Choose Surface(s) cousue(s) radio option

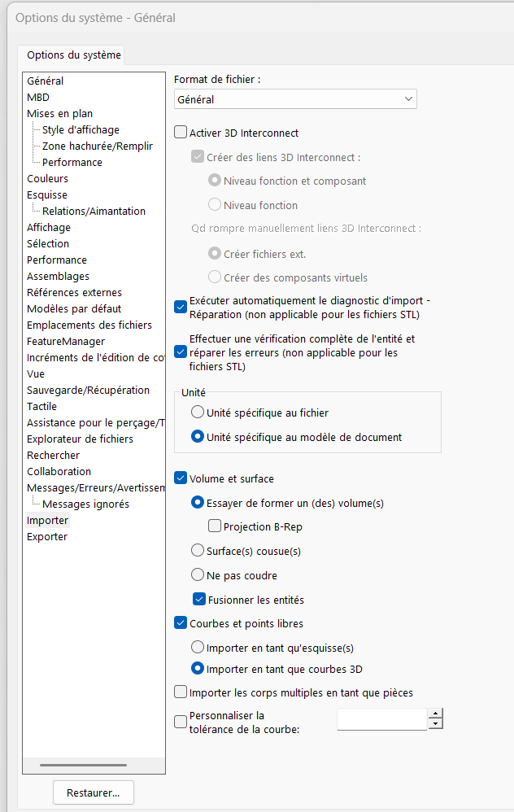197,551
